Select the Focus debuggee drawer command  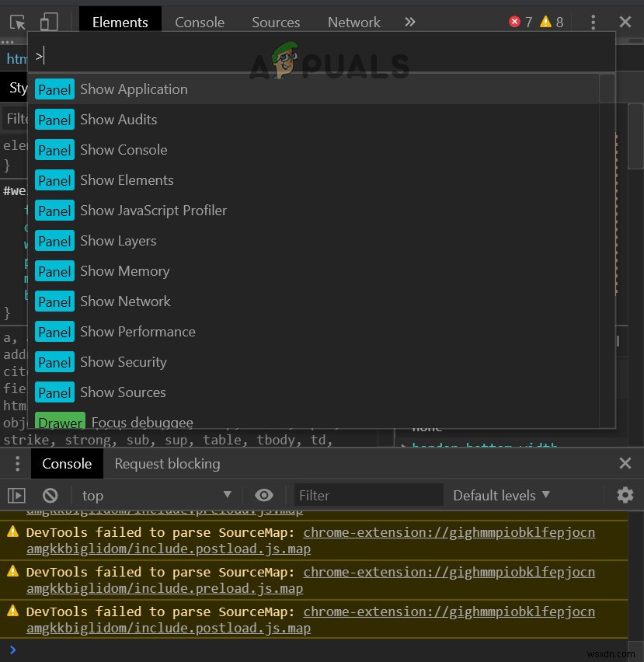142,422
